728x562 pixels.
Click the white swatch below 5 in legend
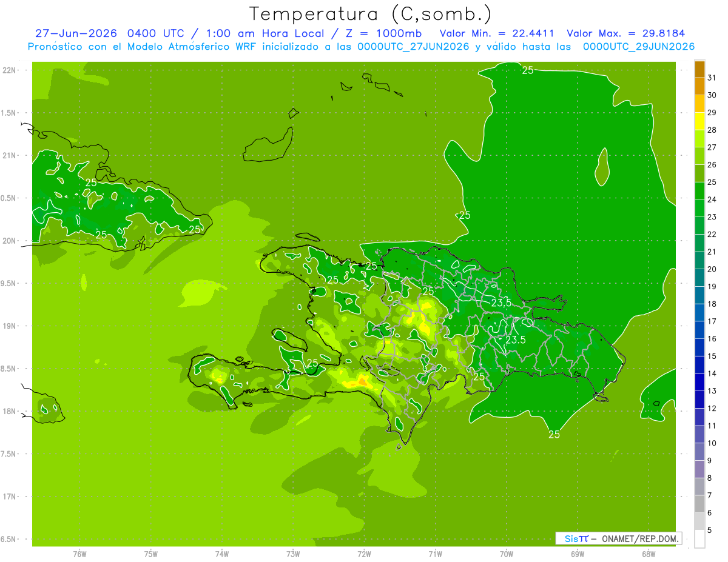699,539
